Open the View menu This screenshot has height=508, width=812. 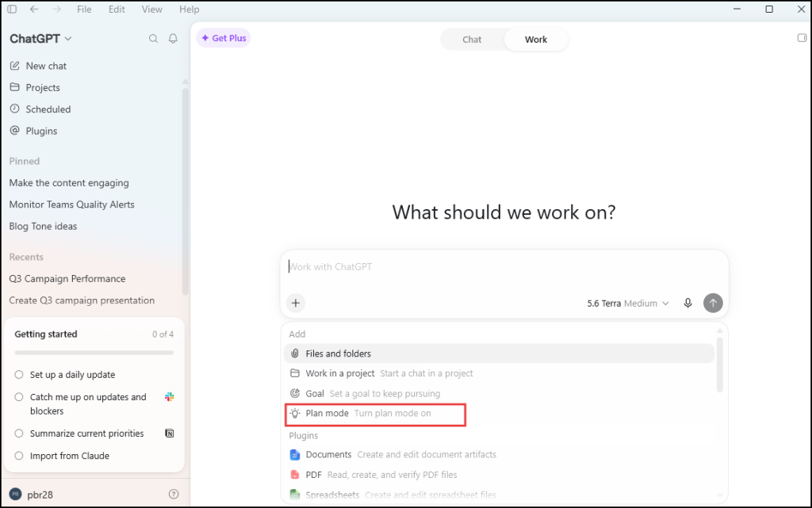tap(151, 10)
